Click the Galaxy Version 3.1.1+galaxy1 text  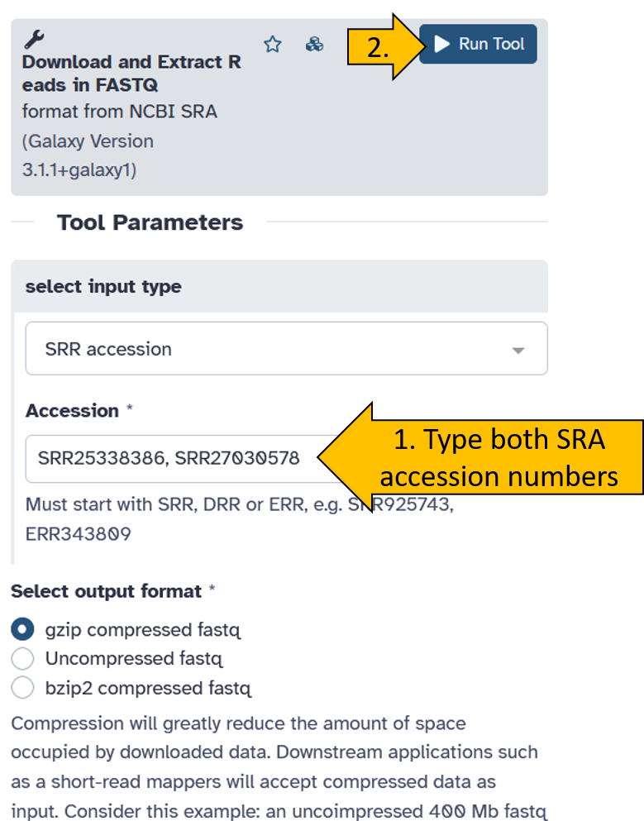[x=88, y=155]
